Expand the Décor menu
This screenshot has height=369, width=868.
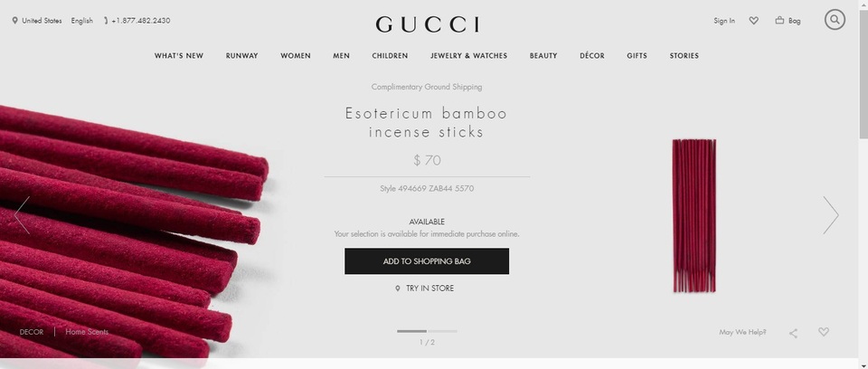click(591, 55)
